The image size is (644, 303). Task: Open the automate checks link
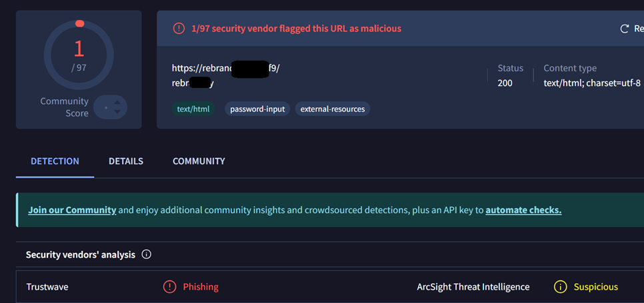(523, 210)
